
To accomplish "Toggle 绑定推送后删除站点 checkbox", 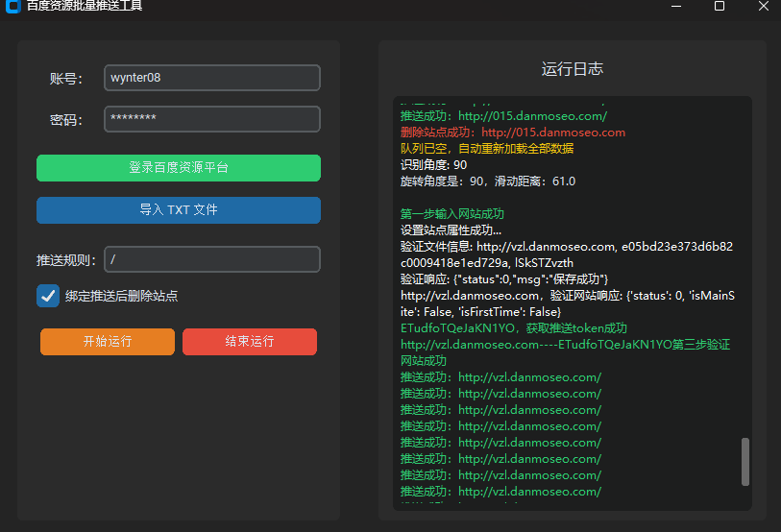I will pos(48,296).
